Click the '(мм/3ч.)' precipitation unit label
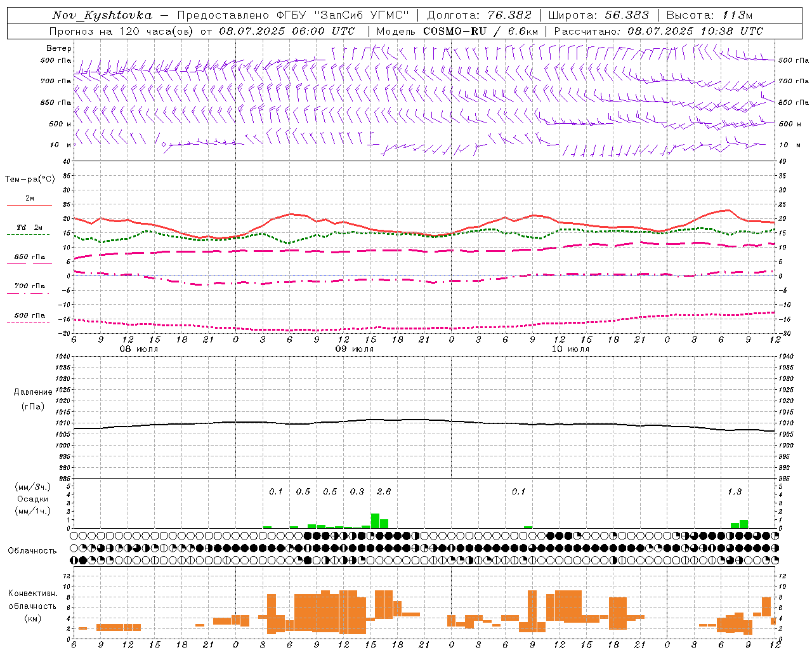Viewport: 812px width, 650px height. (x=33, y=487)
